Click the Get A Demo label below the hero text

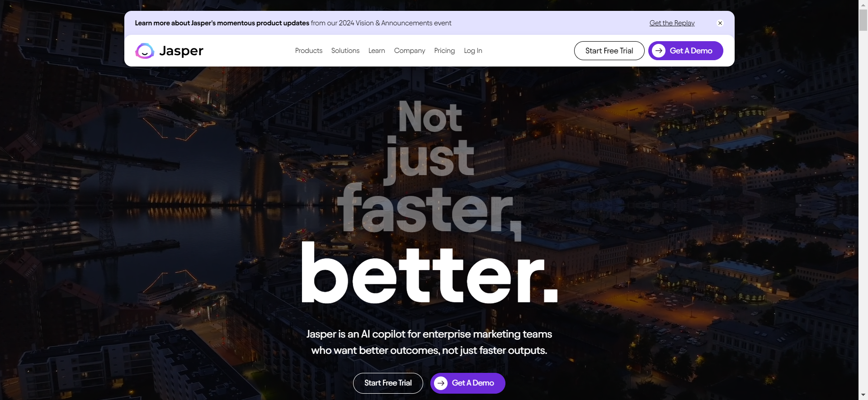[473, 383]
